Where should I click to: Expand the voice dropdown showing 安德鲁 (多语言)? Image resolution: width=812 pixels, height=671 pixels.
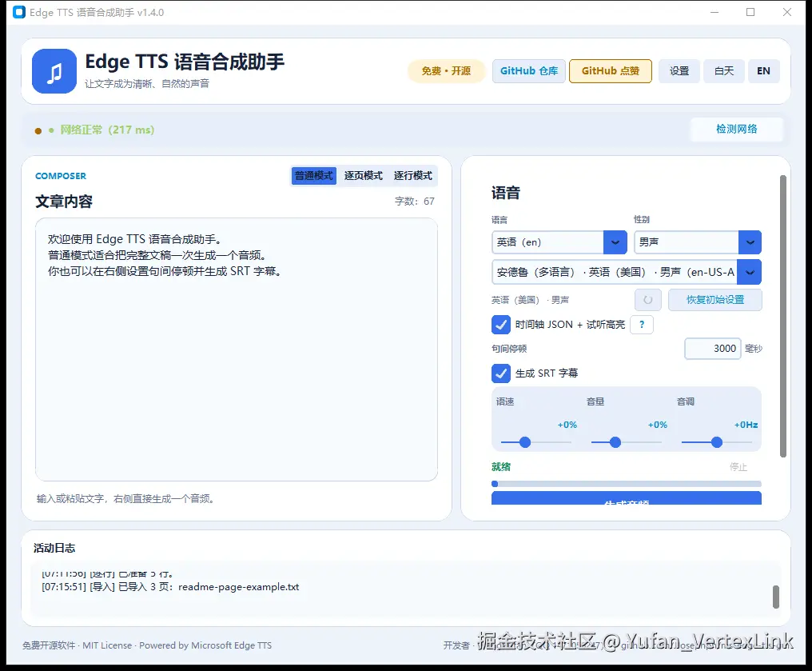click(627, 272)
